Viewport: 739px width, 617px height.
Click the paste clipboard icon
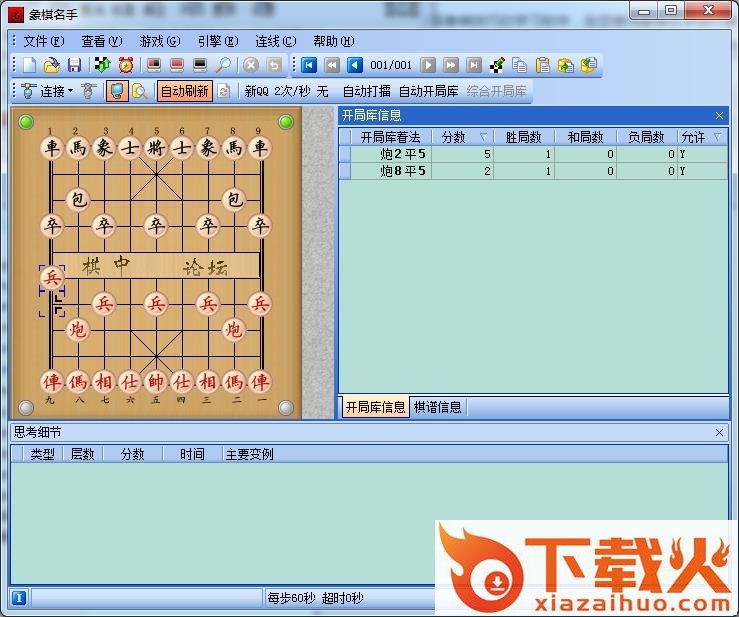pos(542,65)
